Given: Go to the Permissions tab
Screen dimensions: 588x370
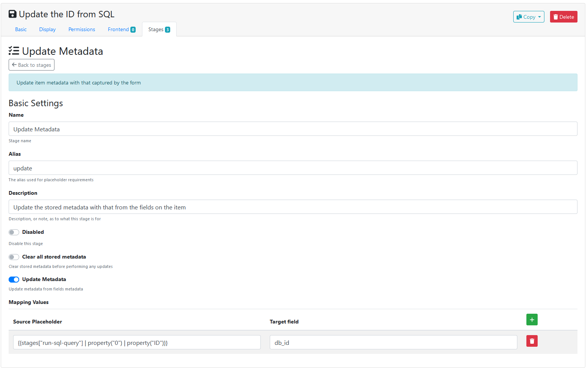Looking at the screenshot, I should pyautogui.click(x=82, y=29).
